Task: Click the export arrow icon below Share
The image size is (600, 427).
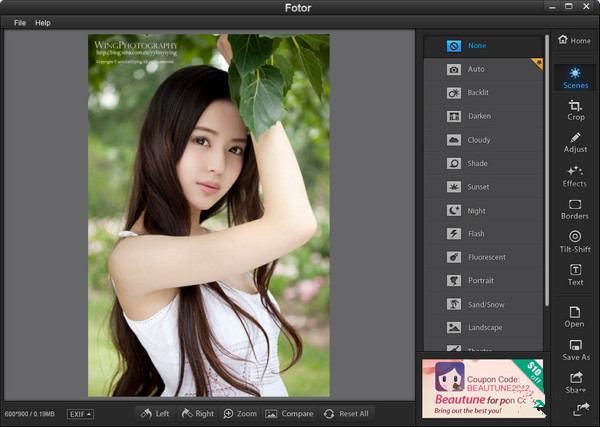Action: [x=581, y=409]
